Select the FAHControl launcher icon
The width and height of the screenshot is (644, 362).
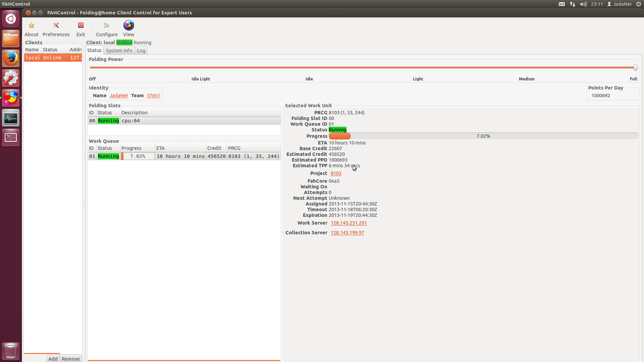[x=11, y=98]
